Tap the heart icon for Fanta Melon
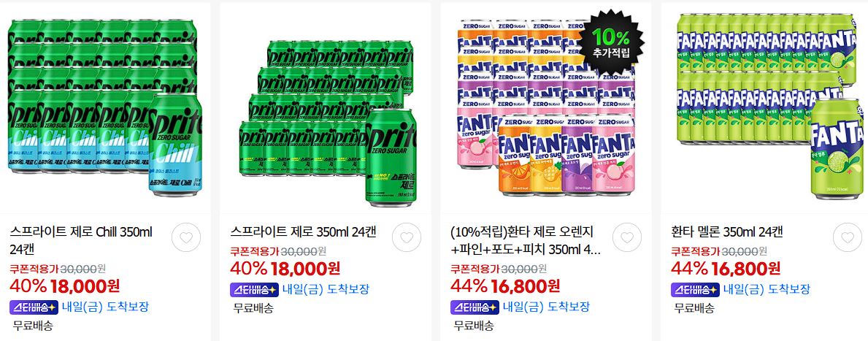The height and width of the screenshot is (341, 868). tap(848, 238)
